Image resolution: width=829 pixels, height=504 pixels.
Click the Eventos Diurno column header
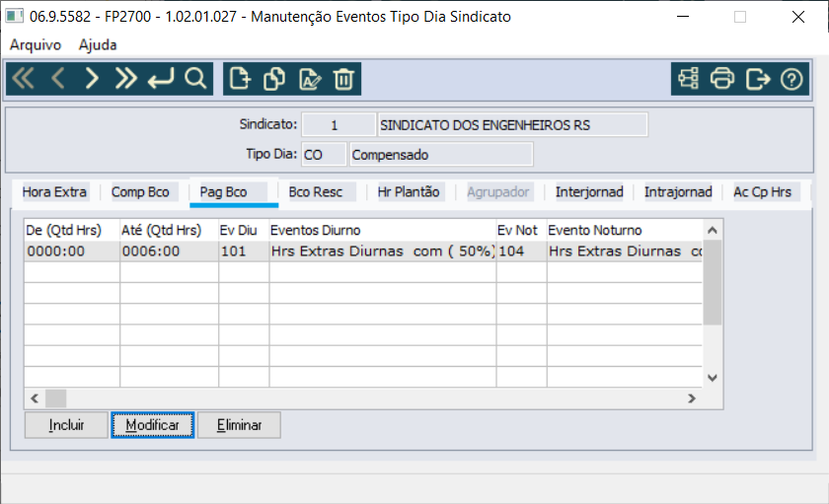[x=383, y=231]
